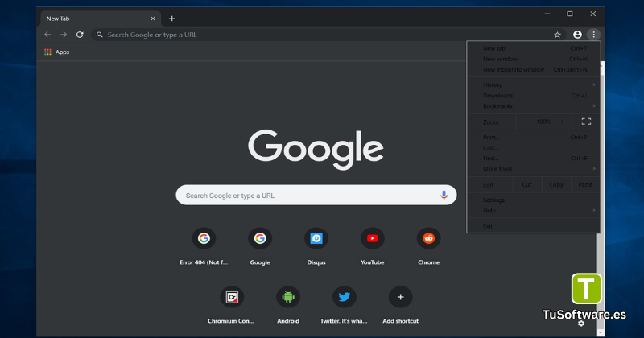
Task: Click Copy in the Edit row
Action: pos(556,185)
